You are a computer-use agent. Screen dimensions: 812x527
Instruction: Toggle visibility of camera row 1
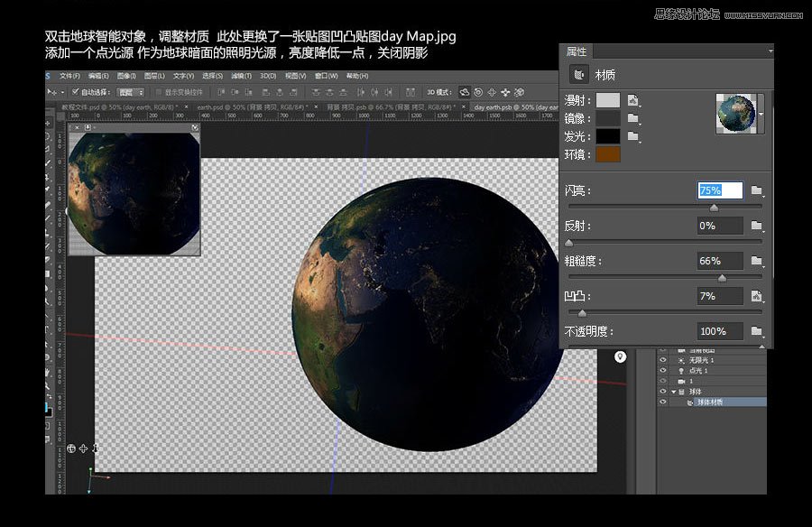pos(663,381)
